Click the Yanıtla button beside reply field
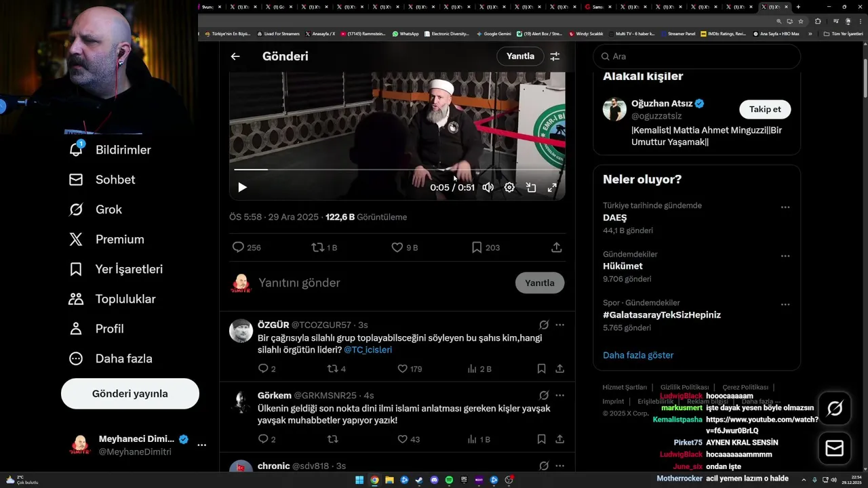868x488 pixels. pos(540,283)
